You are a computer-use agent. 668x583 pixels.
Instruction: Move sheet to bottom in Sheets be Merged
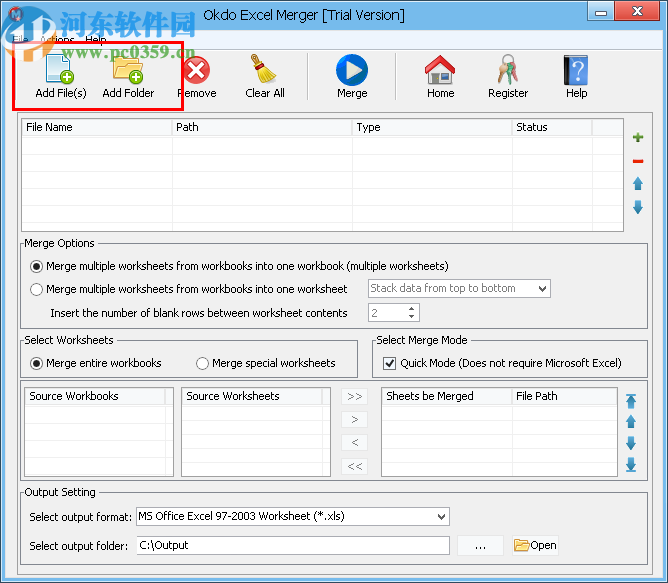pyautogui.click(x=631, y=465)
